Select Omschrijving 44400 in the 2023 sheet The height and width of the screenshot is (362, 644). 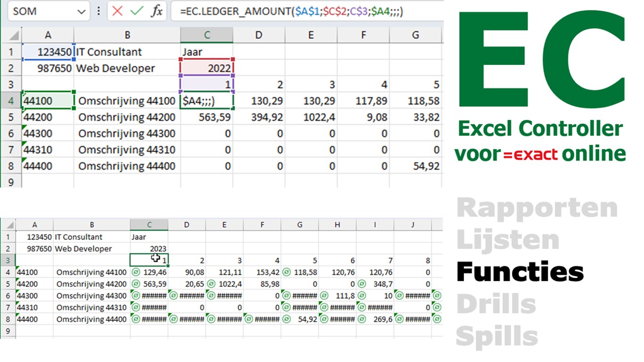[91, 319]
